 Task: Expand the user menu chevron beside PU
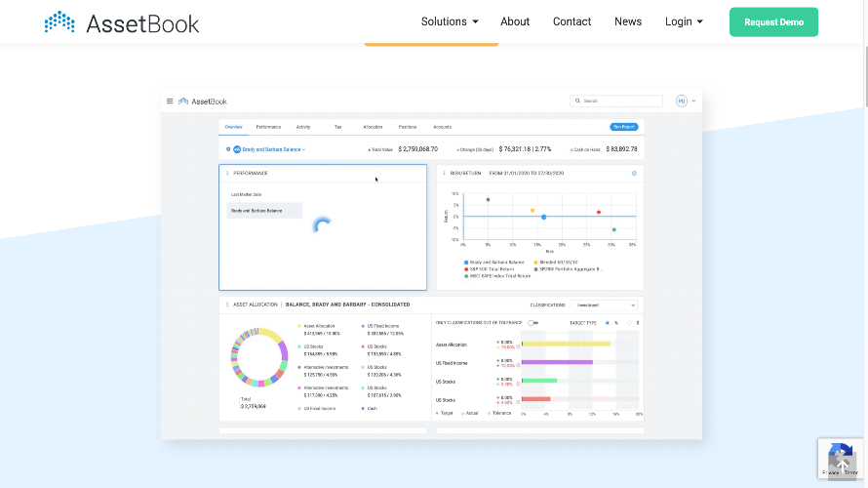click(x=693, y=102)
